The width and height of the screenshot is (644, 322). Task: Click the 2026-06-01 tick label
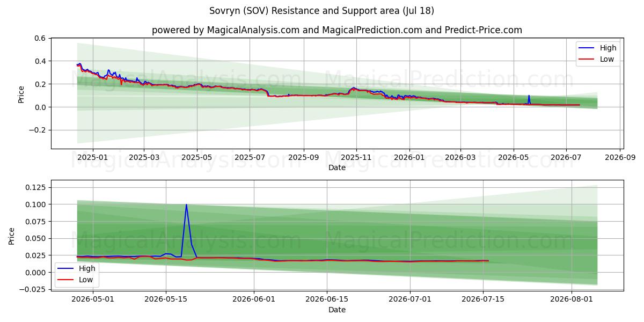coord(254,299)
